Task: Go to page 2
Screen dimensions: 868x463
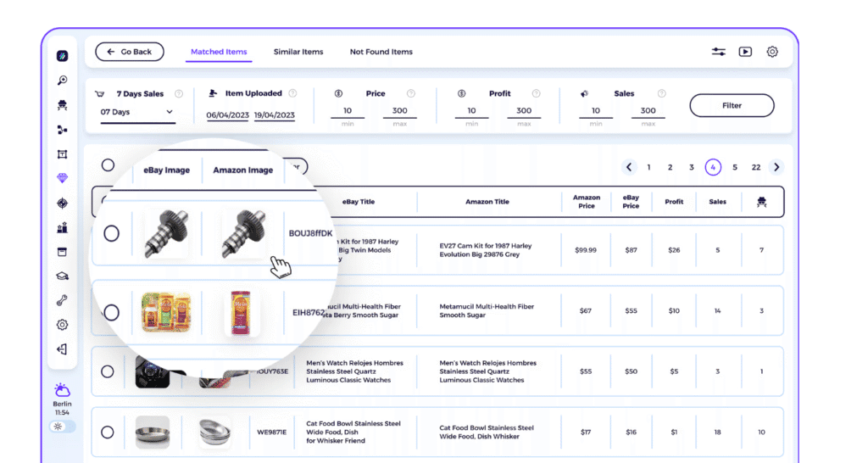Action: tap(670, 167)
